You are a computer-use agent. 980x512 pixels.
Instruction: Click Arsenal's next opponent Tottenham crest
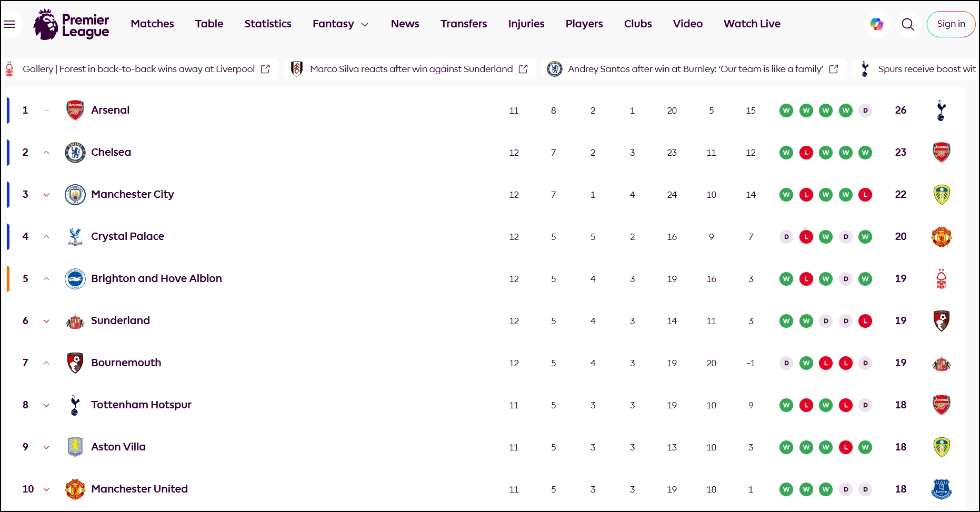point(941,111)
